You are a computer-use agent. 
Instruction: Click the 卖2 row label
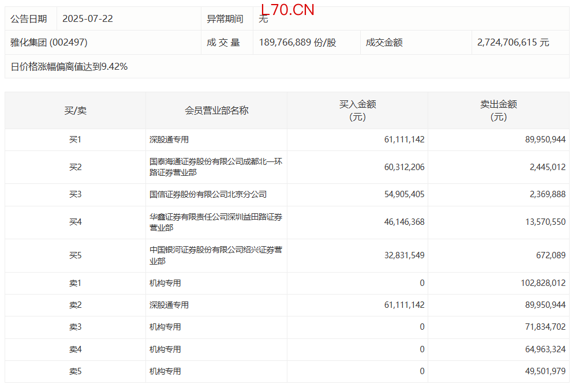(76, 305)
